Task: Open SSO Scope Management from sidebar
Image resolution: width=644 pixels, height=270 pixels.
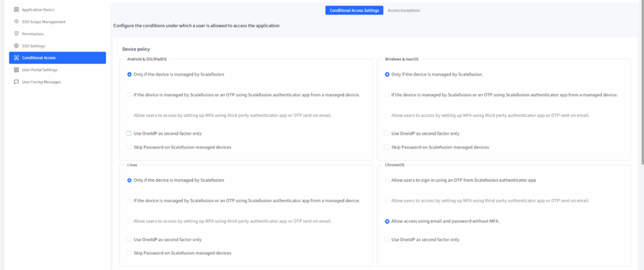Action: (43, 22)
